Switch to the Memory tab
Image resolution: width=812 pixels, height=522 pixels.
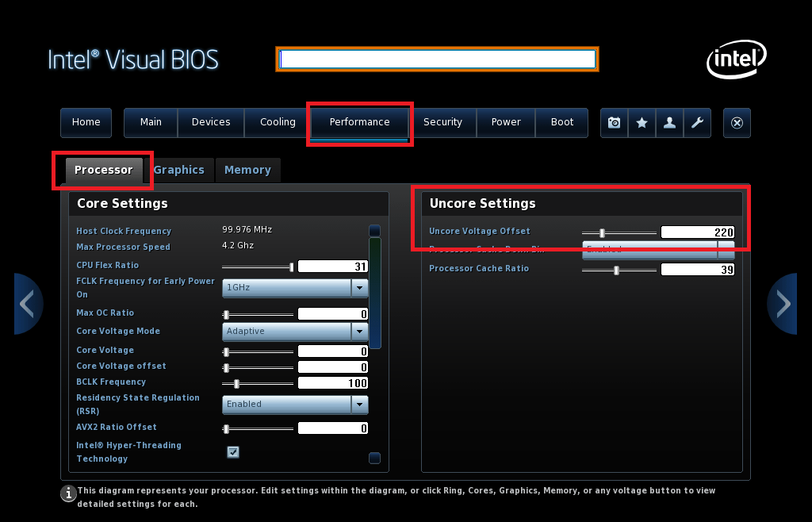[247, 171]
